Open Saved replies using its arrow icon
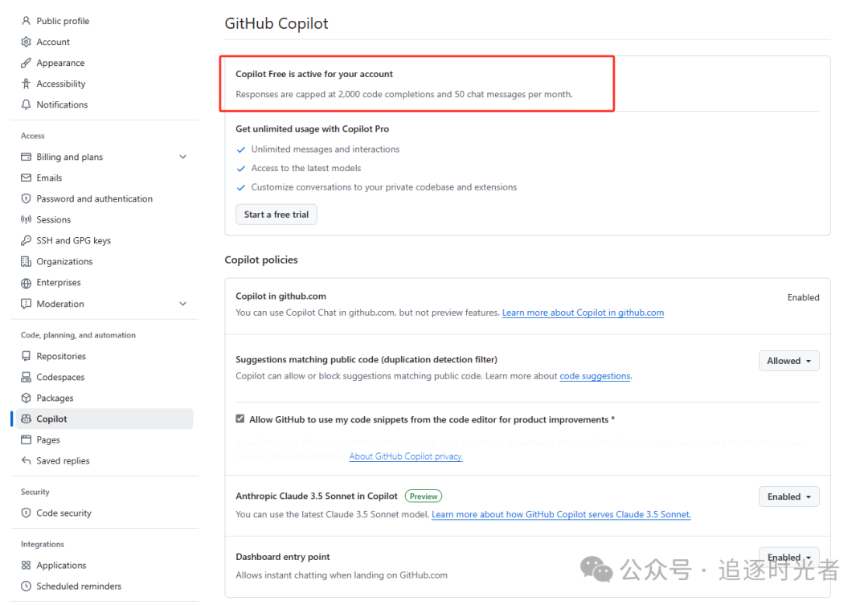868x605 pixels. pos(27,460)
